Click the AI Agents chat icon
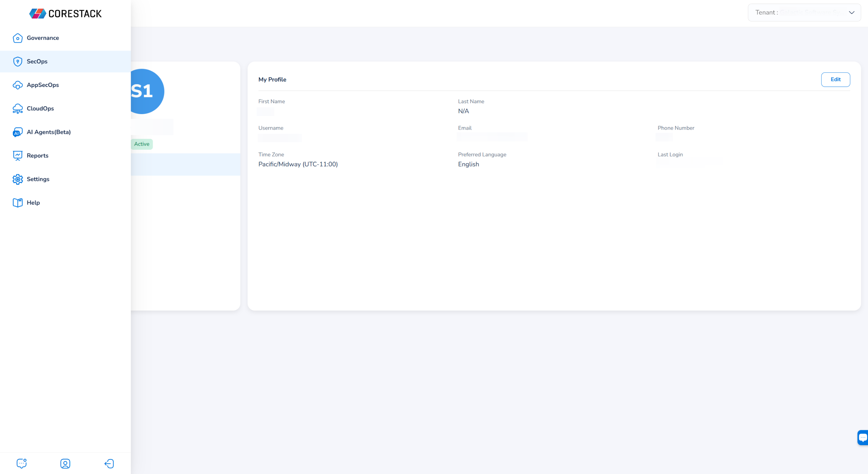868x474 pixels. pos(18,132)
